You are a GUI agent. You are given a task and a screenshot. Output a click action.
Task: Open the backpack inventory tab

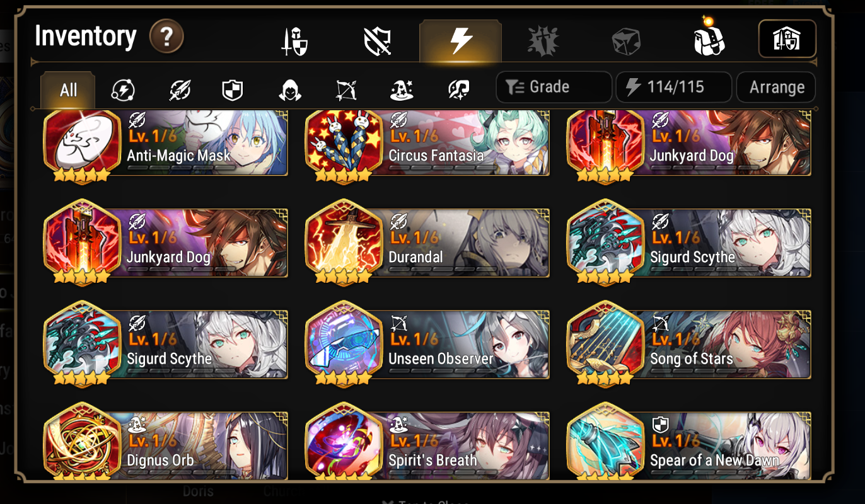[709, 40]
